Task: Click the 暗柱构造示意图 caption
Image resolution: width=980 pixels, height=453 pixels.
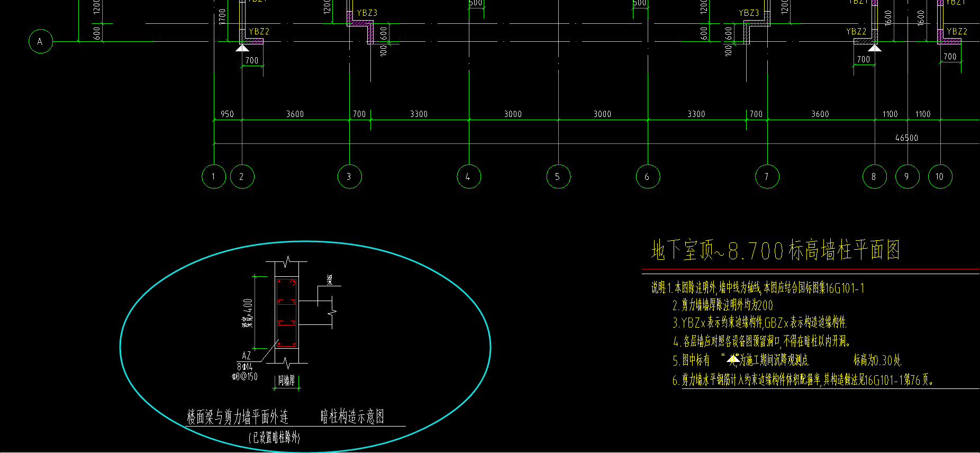Action: point(352,417)
